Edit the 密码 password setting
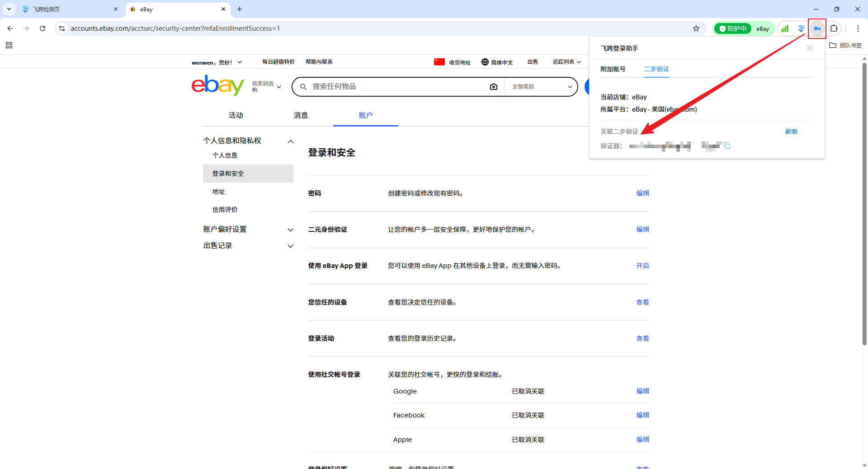Screen dimensions: 868x469 (x=642, y=193)
